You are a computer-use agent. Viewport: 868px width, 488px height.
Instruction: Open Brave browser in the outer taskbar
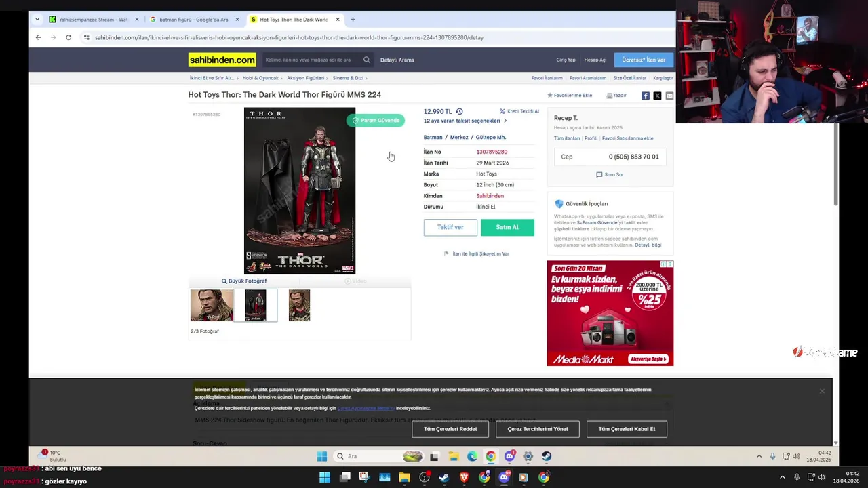coord(464,477)
